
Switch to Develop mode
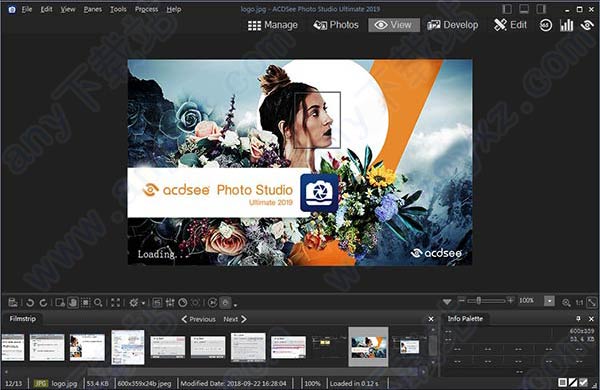[453, 25]
